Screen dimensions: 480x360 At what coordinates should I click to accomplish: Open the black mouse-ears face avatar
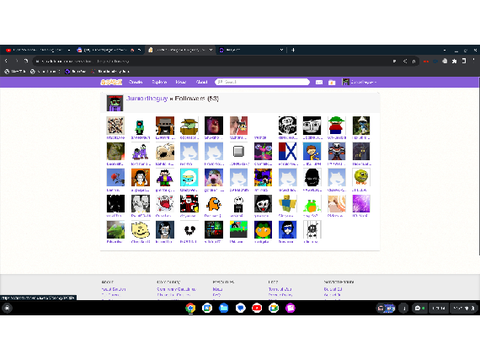[x=189, y=230]
